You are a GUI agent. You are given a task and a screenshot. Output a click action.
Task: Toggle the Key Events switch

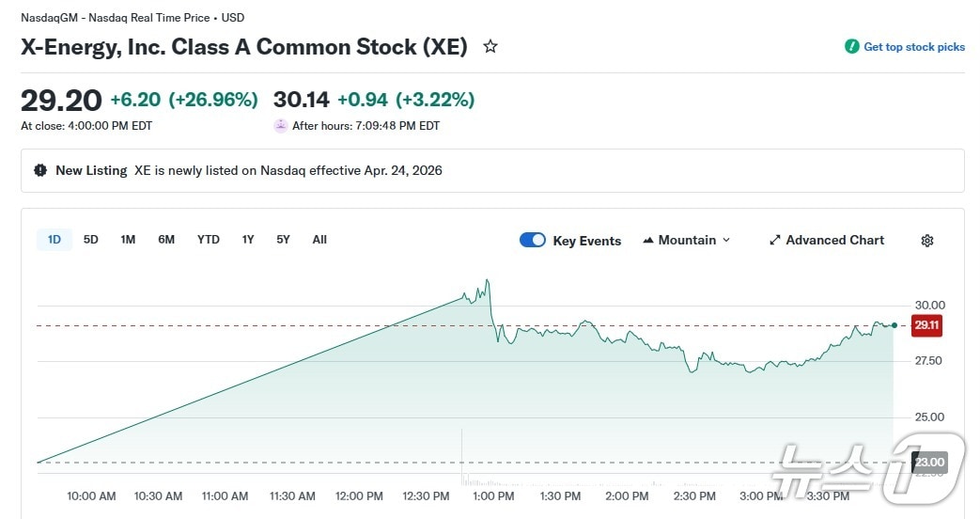click(533, 240)
